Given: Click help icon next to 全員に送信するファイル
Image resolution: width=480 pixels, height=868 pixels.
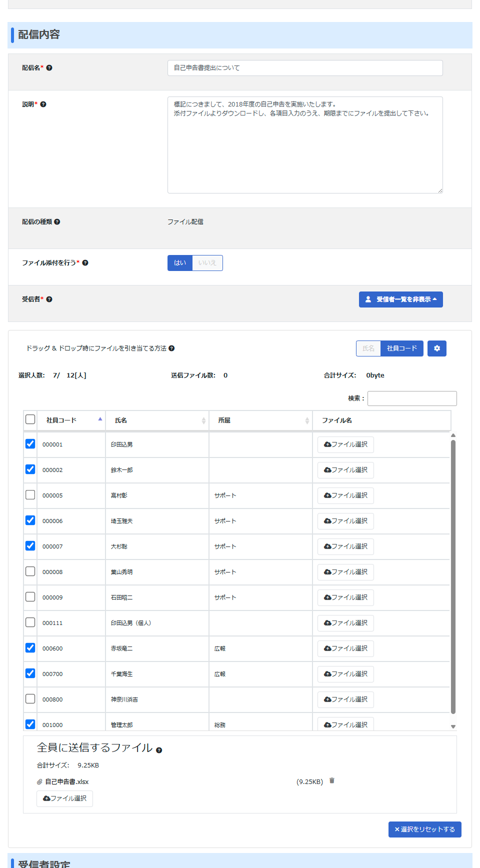Looking at the screenshot, I should click(x=159, y=750).
